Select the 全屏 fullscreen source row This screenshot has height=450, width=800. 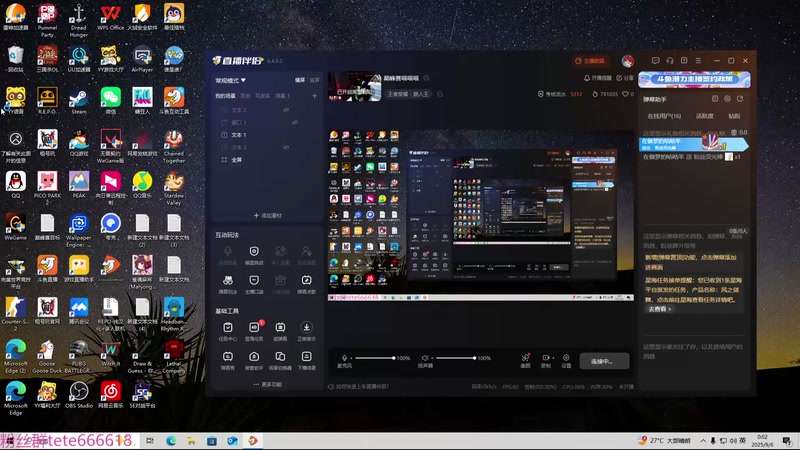[269, 160]
